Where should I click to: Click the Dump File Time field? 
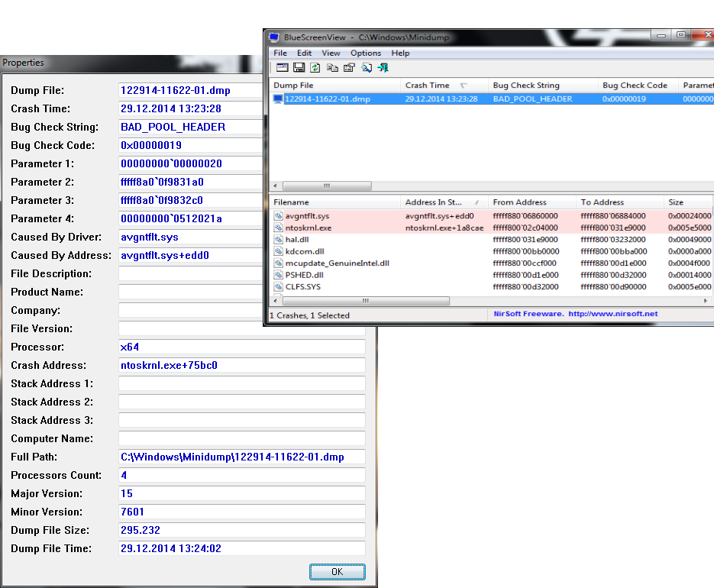point(242,548)
